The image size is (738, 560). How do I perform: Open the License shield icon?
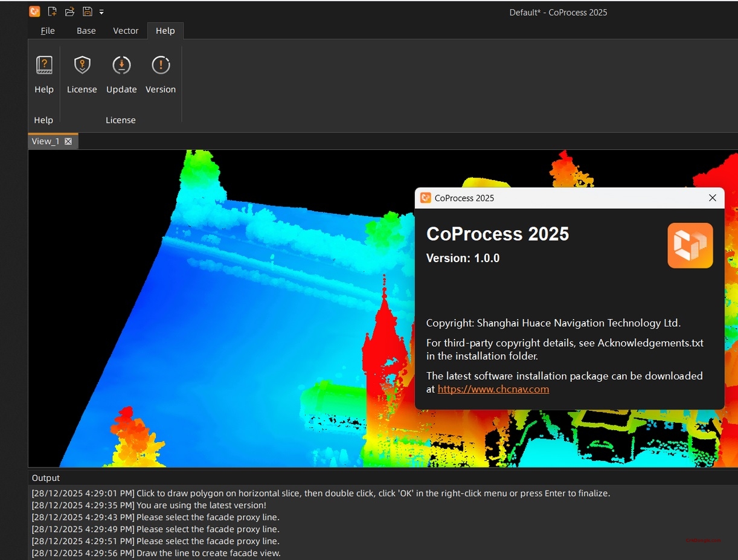tap(82, 65)
